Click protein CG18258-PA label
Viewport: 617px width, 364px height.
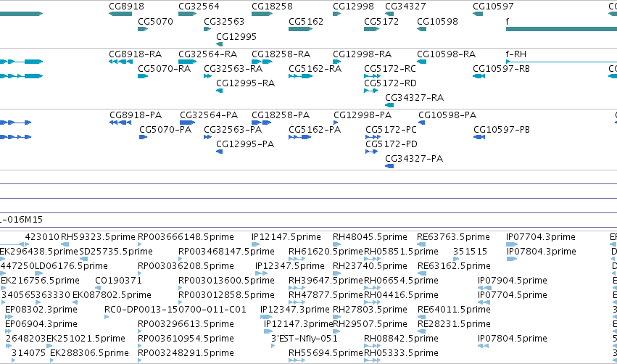[281, 115]
